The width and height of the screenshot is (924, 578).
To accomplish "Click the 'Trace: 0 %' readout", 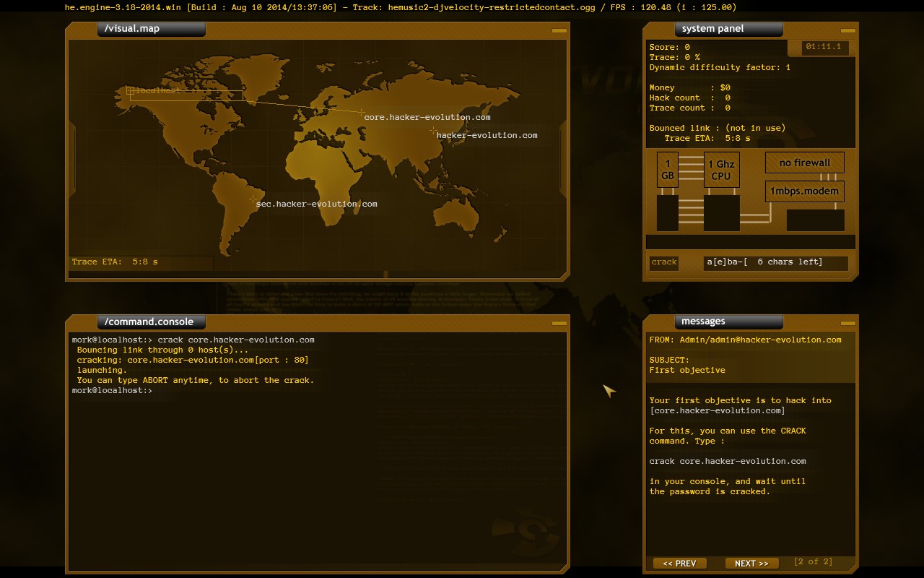I will (x=675, y=57).
